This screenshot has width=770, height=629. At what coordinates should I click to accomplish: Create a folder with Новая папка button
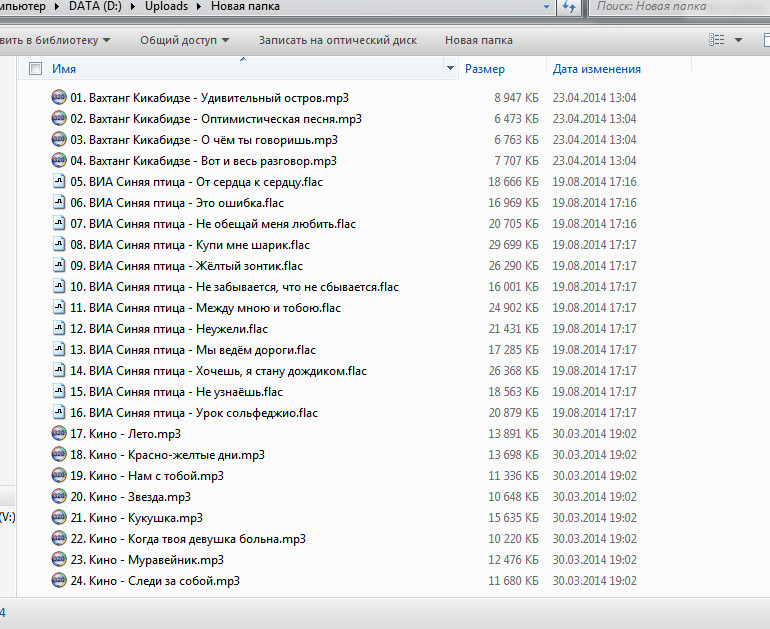click(478, 41)
